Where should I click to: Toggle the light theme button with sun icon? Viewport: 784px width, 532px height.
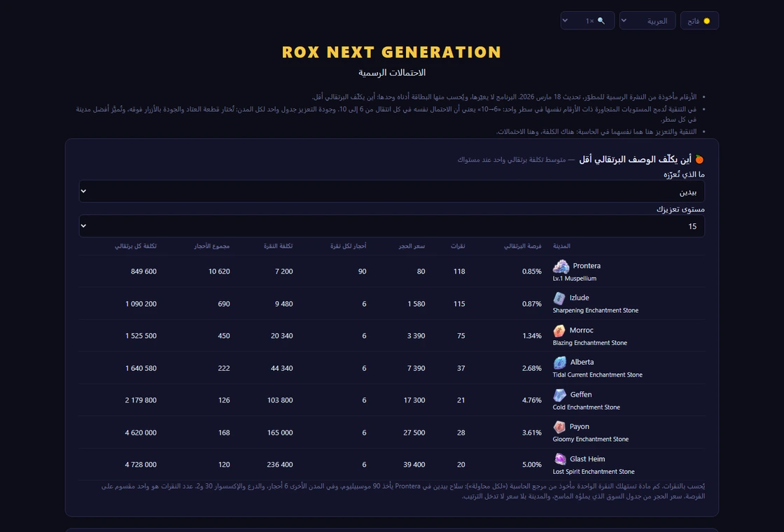699,20
